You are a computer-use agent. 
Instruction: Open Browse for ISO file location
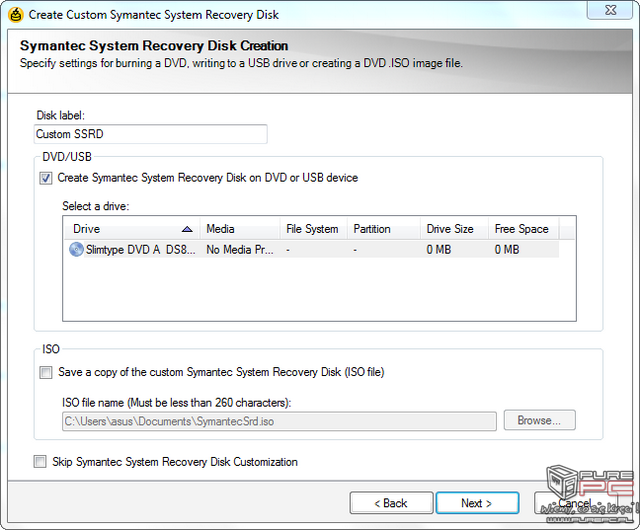click(540, 420)
